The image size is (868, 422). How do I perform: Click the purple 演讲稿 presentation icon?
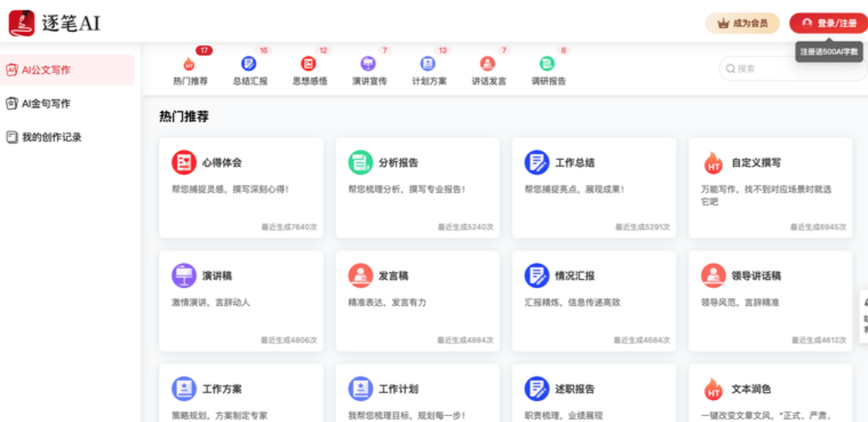click(184, 276)
